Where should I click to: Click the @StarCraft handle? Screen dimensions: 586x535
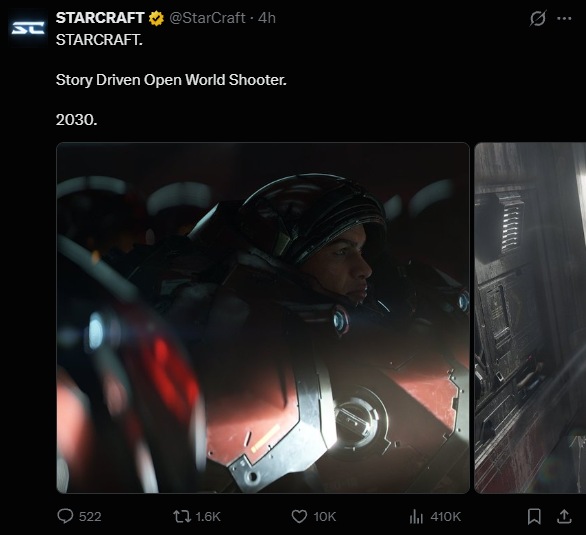click(207, 18)
